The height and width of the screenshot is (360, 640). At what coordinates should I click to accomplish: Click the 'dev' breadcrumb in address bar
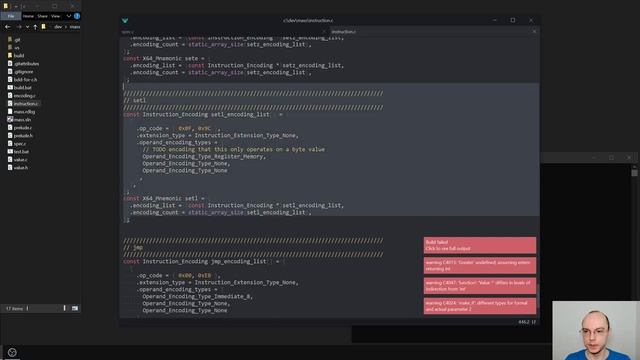58,27
